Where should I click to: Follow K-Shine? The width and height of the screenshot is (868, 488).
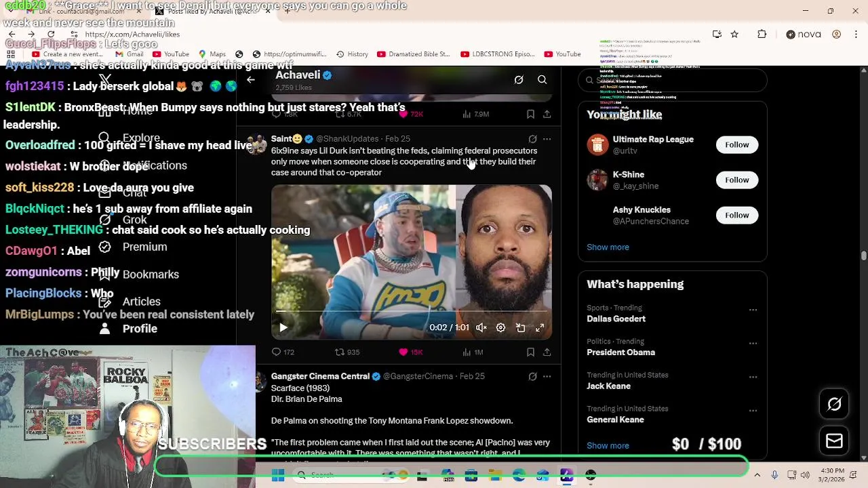[x=737, y=180]
